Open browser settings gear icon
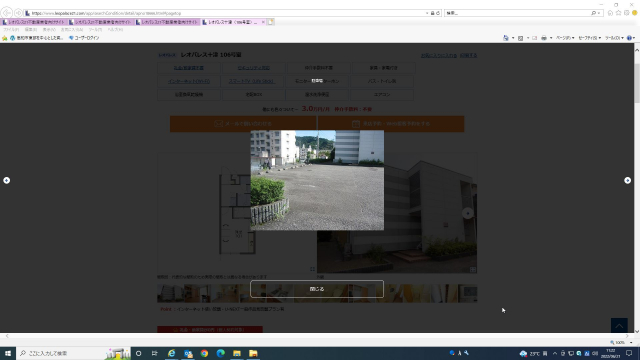 627,13
